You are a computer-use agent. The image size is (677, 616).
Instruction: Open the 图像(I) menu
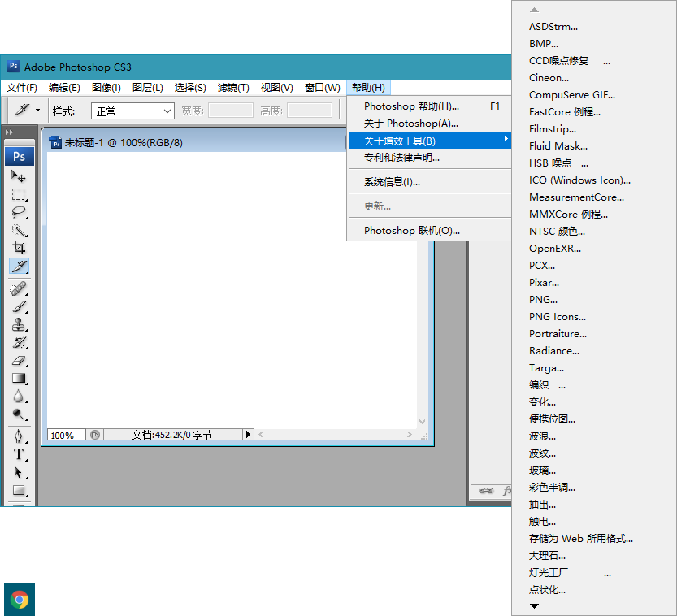[x=106, y=88]
